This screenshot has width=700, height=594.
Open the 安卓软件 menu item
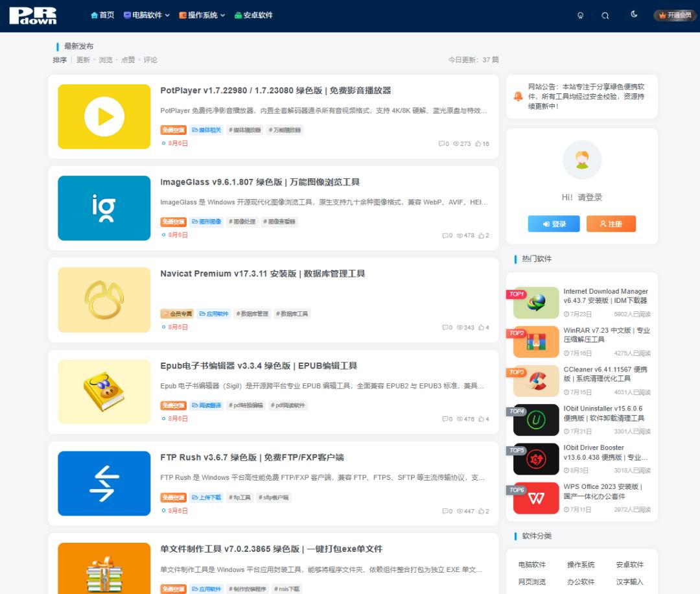click(253, 15)
